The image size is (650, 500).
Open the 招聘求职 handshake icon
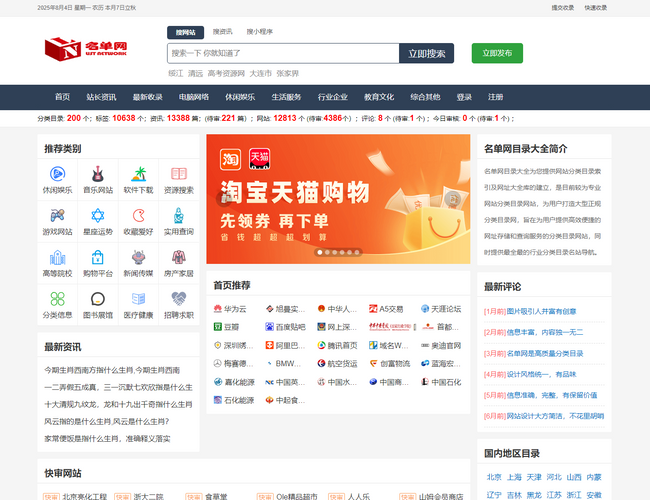coord(179,298)
